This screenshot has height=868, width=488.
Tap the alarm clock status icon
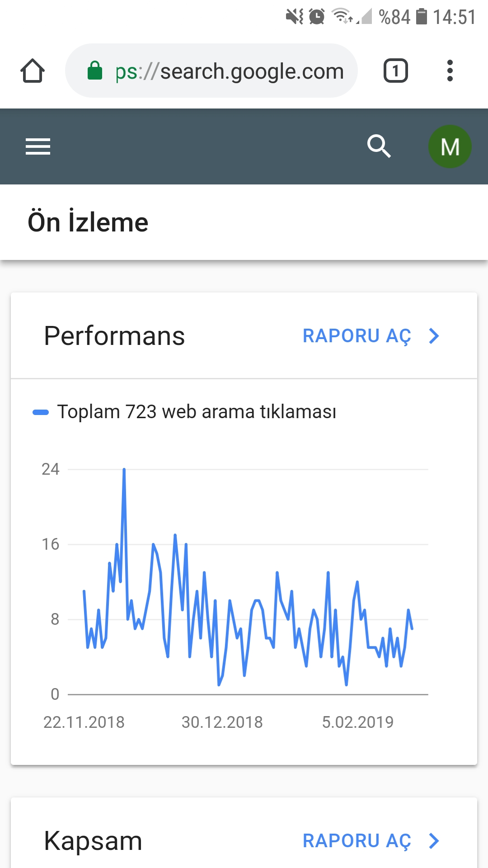(317, 17)
